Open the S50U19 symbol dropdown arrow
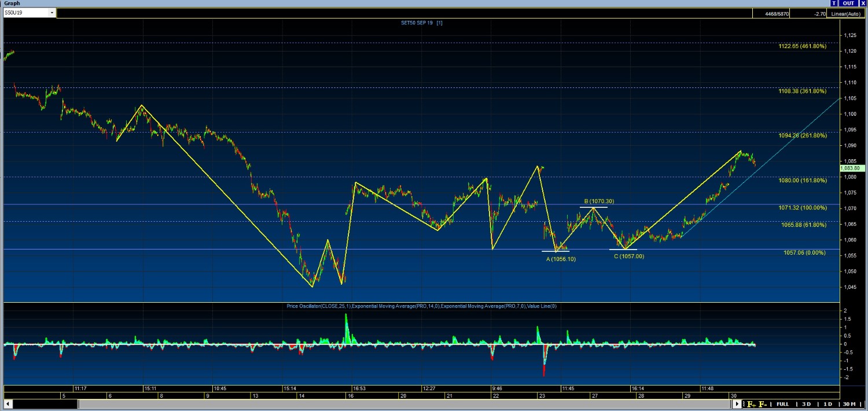Screen dimensions: 868x411 (52, 12)
